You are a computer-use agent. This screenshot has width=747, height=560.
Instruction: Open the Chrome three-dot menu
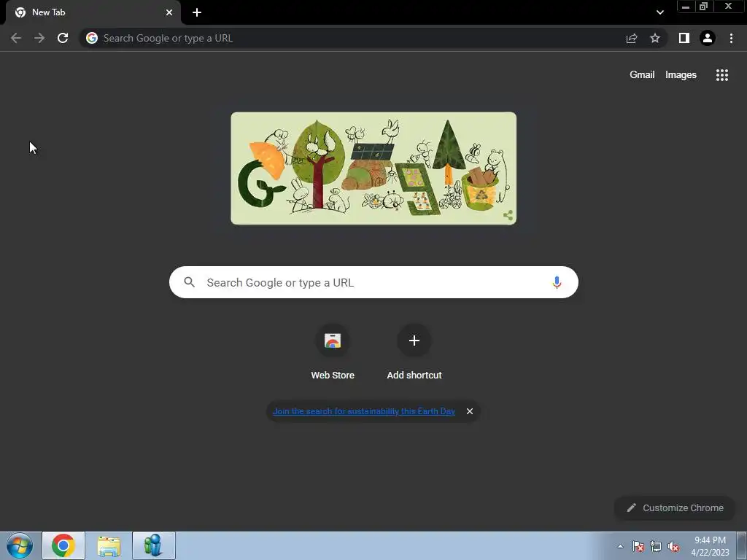click(731, 38)
